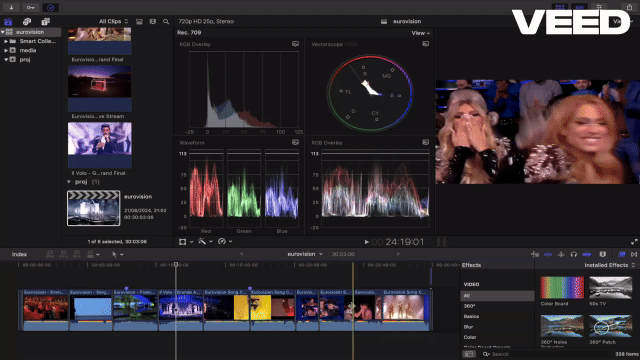Click the connect clip to storyline icon
The image size is (640, 360).
point(50,254)
